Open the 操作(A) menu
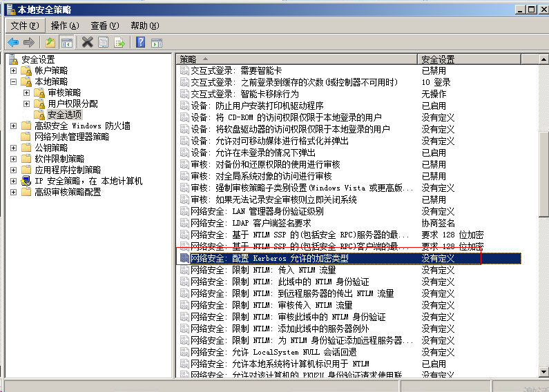This screenshot has width=549, height=392. (x=65, y=26)
